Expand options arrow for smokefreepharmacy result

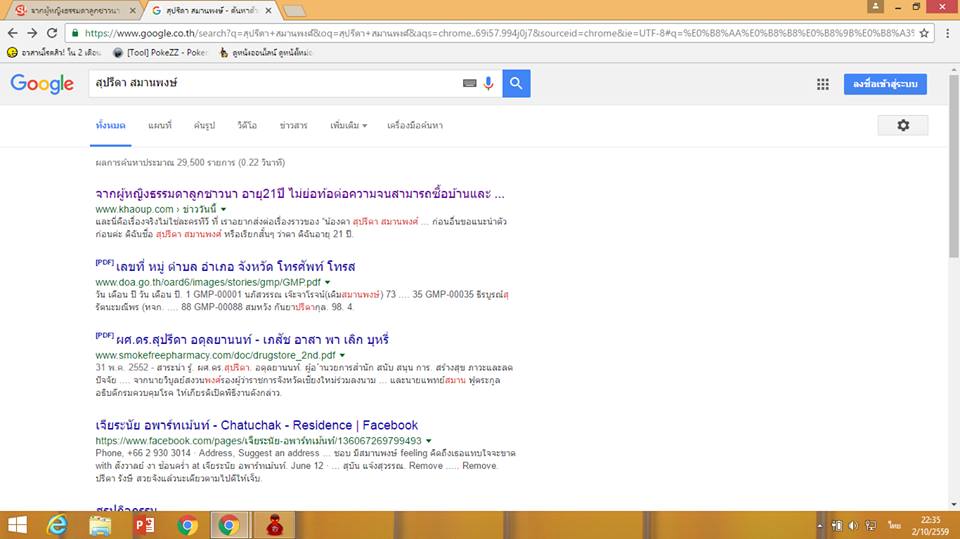click(342, 355)
